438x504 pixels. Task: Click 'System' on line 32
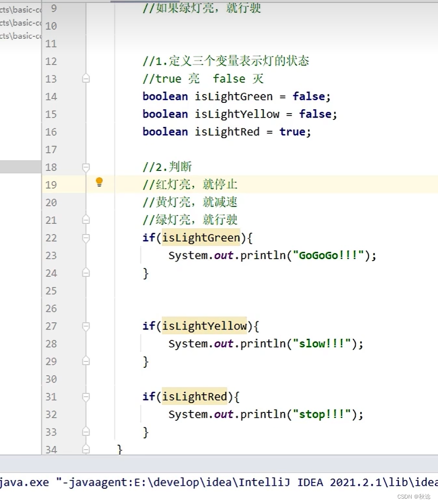(x=188, y=415)
